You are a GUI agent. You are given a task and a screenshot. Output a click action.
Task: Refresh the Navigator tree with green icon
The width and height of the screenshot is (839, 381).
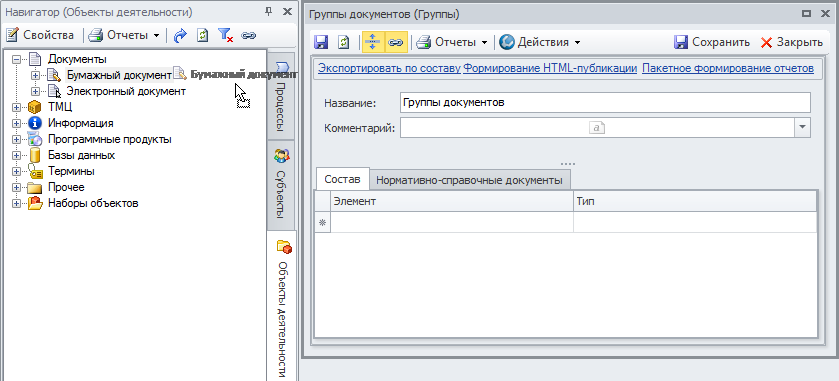tap(203, 35)
